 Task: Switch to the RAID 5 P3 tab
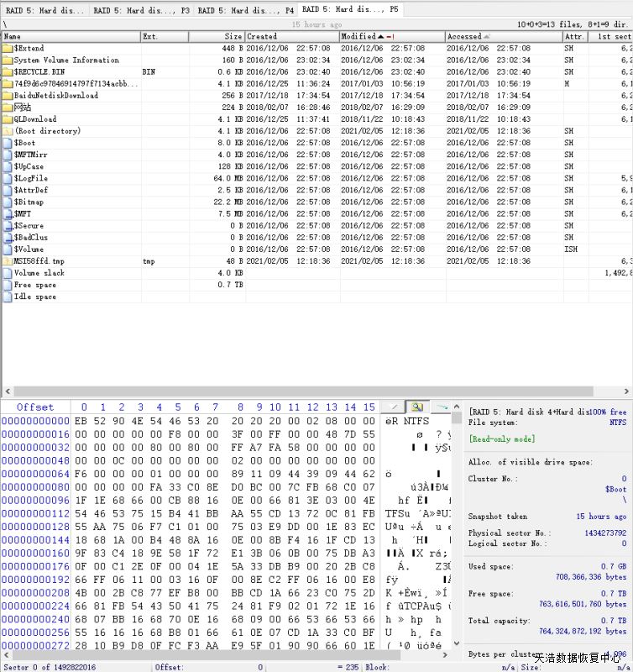141,11
